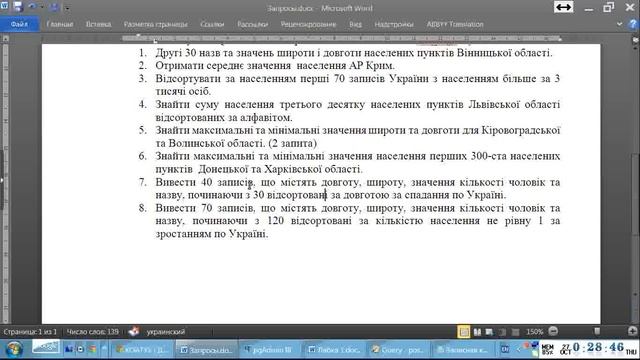This screenshot has width=640, height=360.
Task: Open the Вид ribbon tab
Action: [x=355, y=24]
